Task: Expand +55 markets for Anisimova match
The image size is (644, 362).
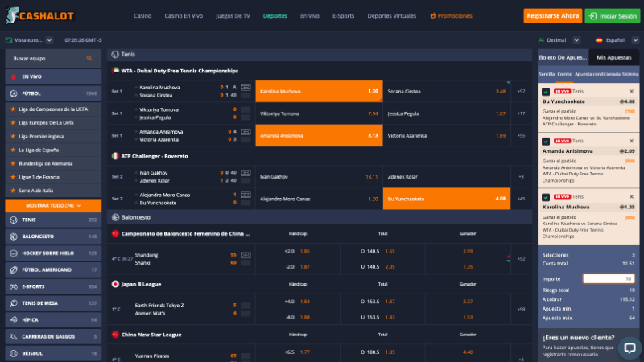Action: tap(521, 135)
